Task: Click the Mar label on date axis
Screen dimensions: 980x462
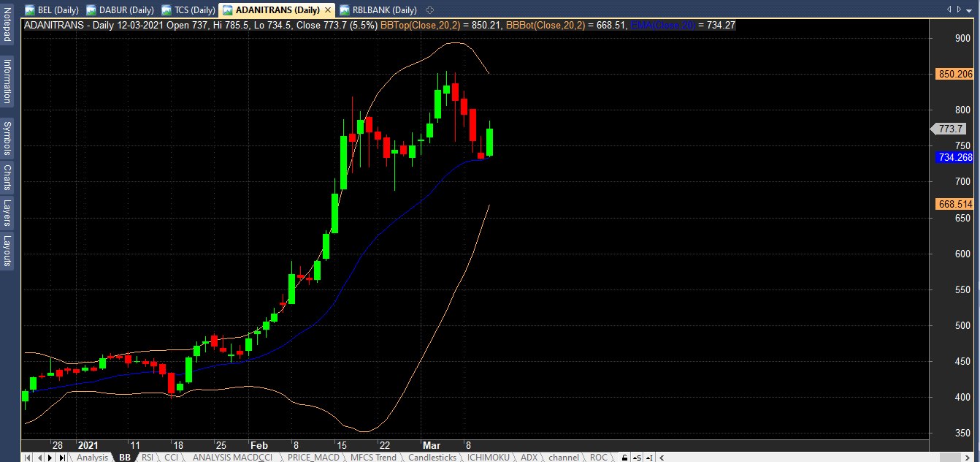Action: pos(430,445)
